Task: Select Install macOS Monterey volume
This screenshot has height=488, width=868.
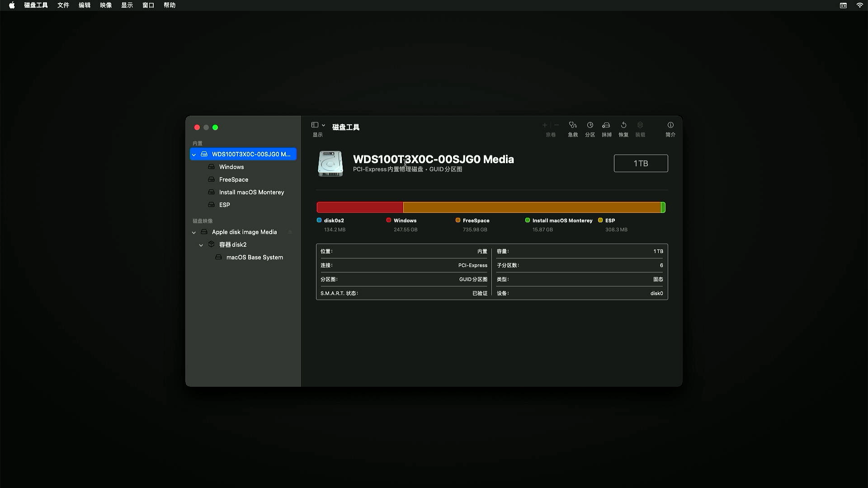Action: 251,192
